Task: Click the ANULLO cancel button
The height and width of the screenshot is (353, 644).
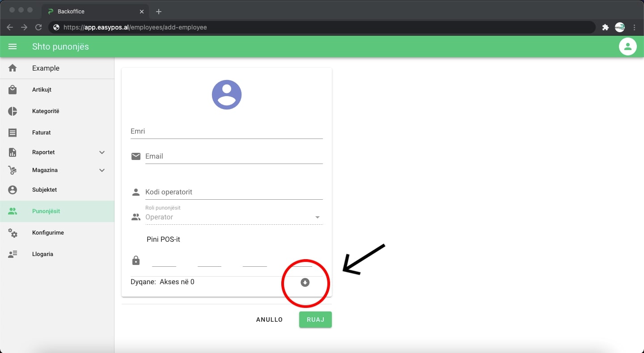Action: [x=269, y=319]
